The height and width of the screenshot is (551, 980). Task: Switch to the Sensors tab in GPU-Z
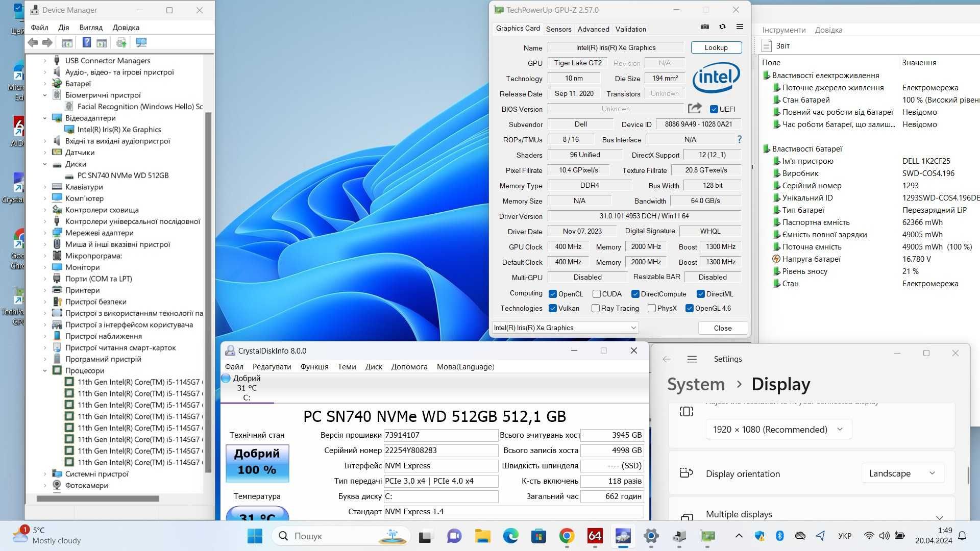[558, 29]
